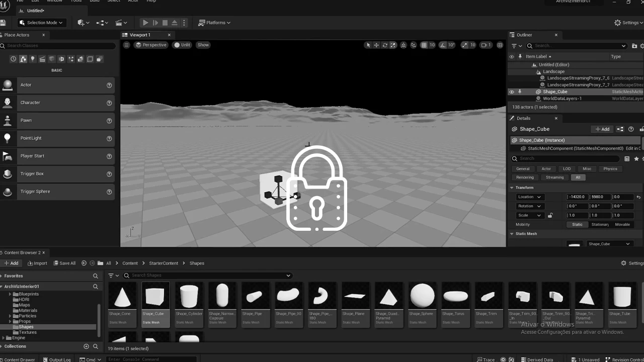644x362 pixels.
Task: Click the Import button in Content Browser
Action: [37, 263]
